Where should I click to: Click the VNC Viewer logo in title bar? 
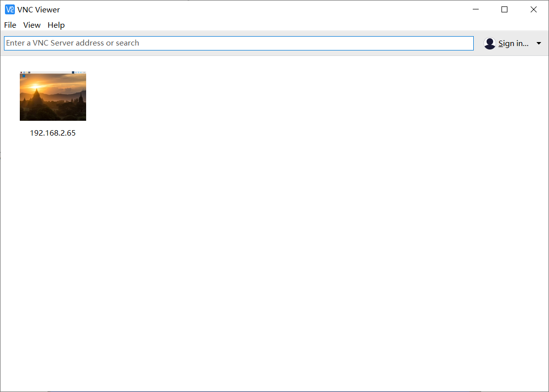point(10,9)
